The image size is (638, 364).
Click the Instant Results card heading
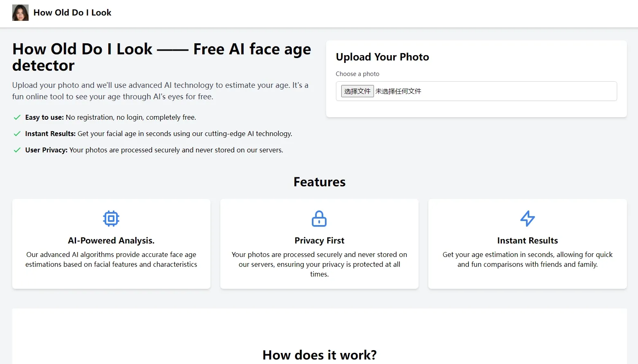(x=527, y=241)
